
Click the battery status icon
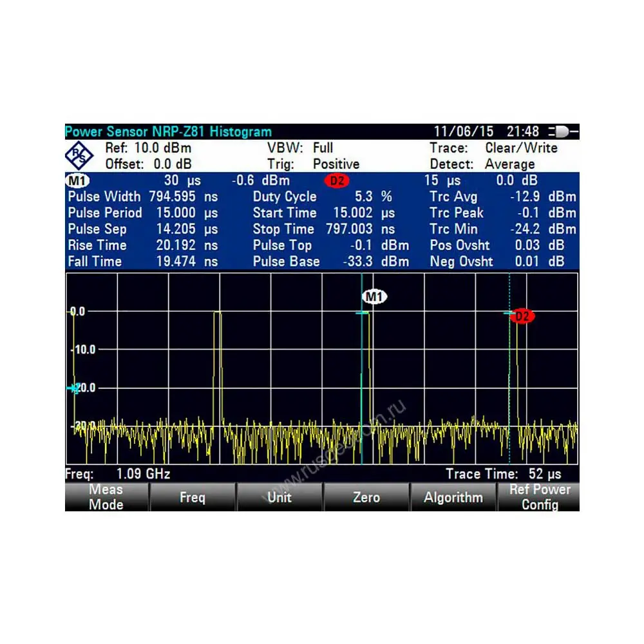[563, 132]
